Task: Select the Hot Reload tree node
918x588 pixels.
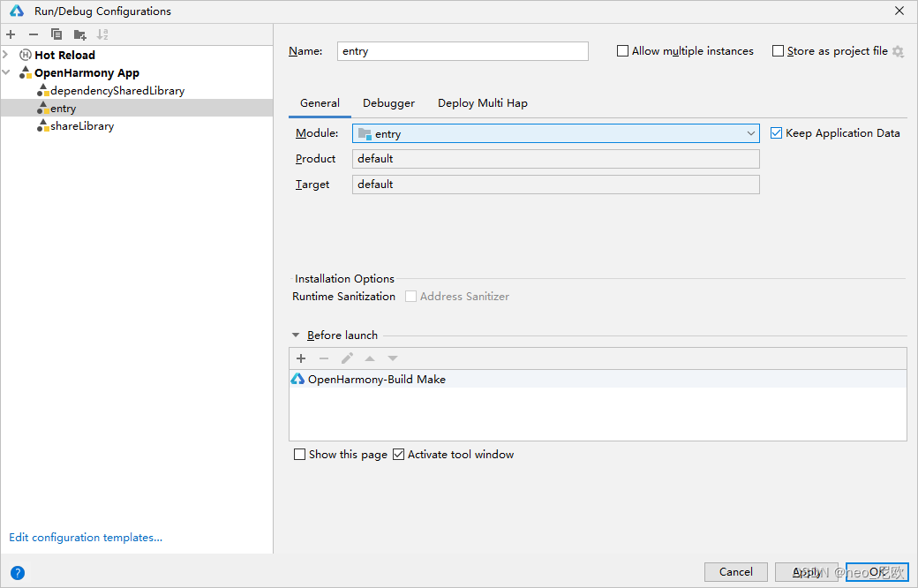Action: click(137, 55)
